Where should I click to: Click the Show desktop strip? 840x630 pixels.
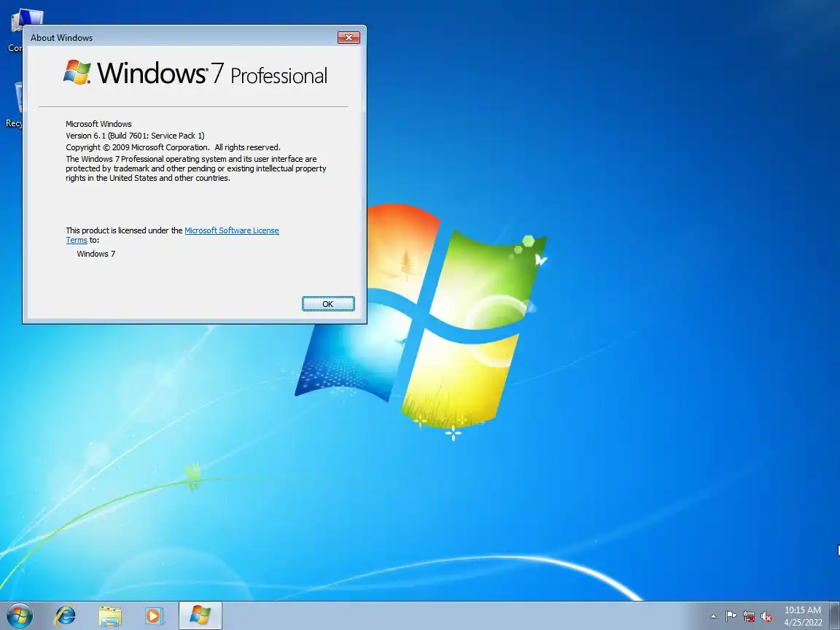[x=835, y=615]
